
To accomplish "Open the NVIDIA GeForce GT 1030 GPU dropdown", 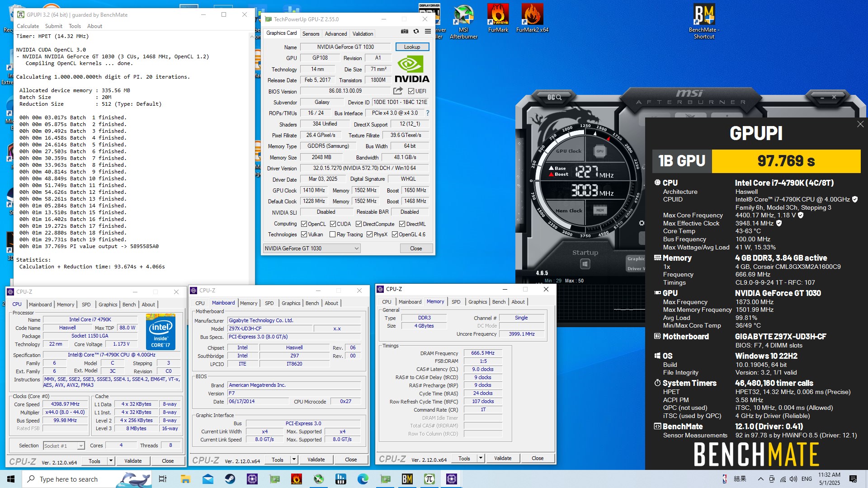I will [x=311, y=249].
